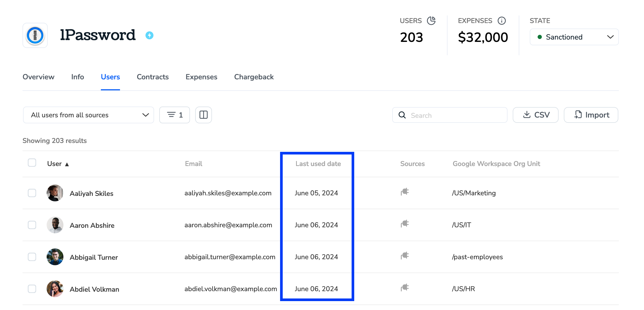Viewport: 644px width, 310px height.
Task: Open Aaron Abshire's avatar
Action: click(55, 225)
